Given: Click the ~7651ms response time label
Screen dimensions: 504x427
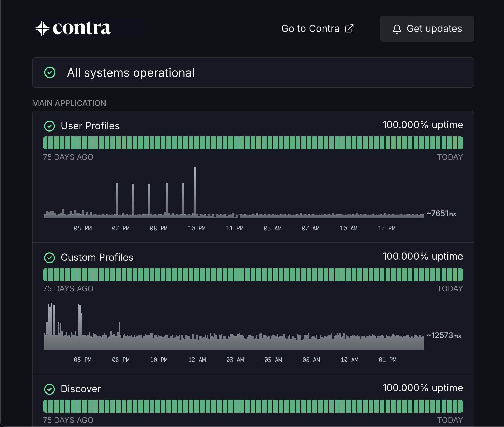Looking at the screenshot, I should tap(441, 213).
